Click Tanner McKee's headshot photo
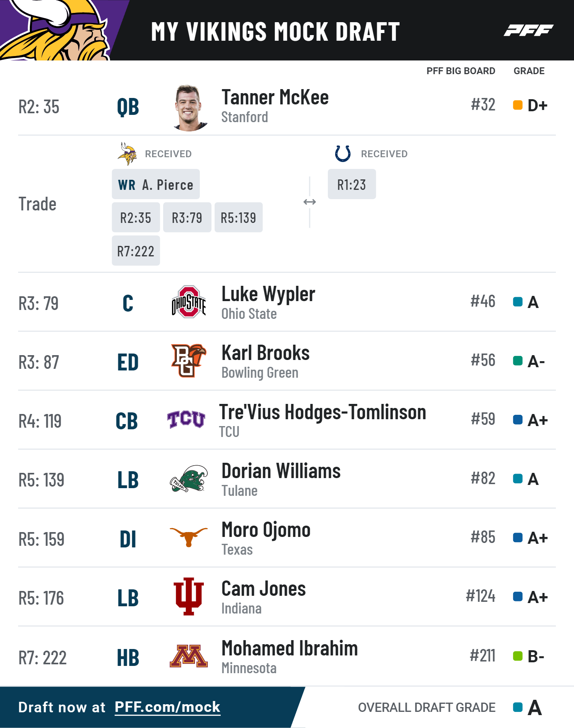Viewport: 574px width, 728px height. pos(189,108)
